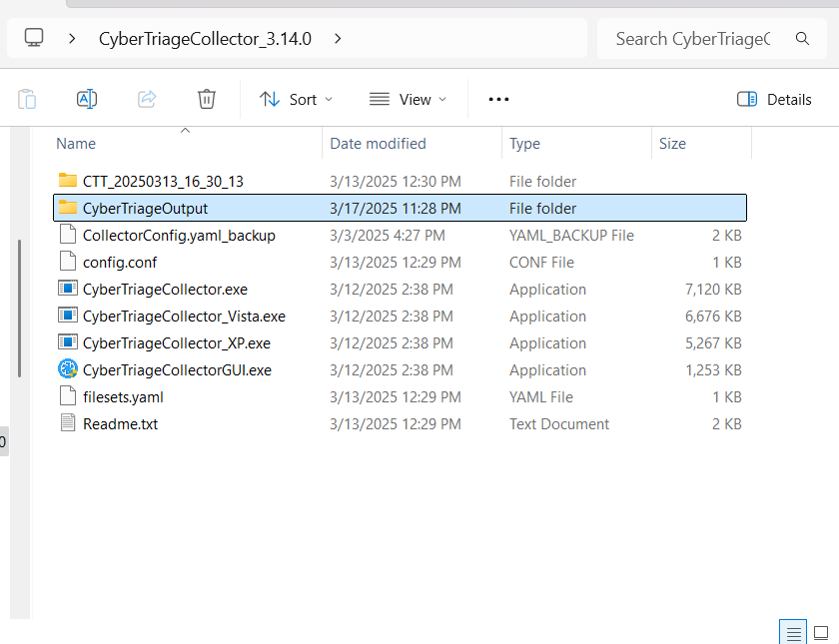Select the filesets.yaml file name

[123, 397]
